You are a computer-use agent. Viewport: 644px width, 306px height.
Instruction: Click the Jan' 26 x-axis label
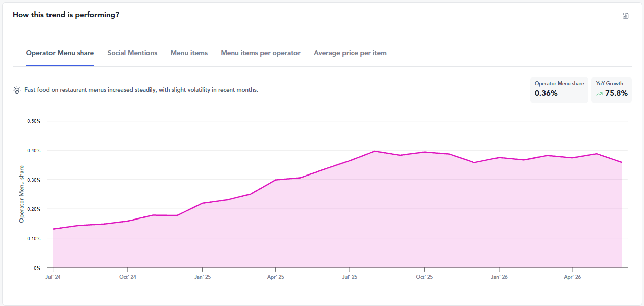(x=499, y=277)
